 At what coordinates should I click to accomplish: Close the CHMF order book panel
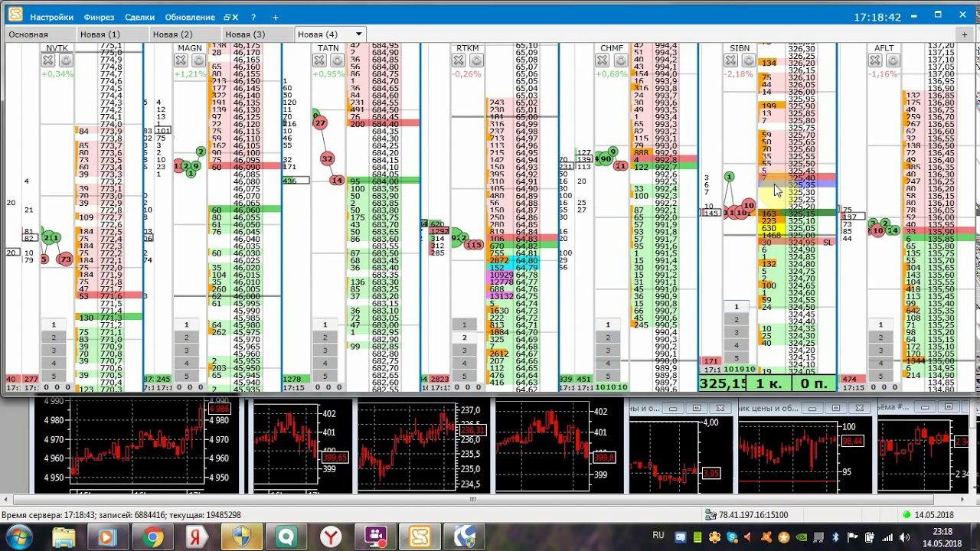pos(603,60)
